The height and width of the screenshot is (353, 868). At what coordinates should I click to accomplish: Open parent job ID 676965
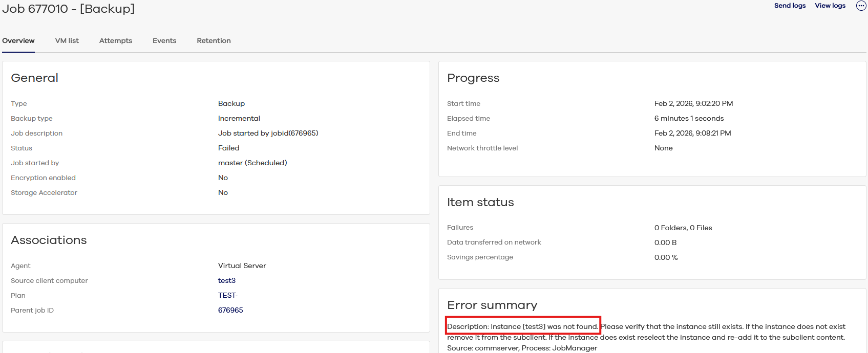point(230,310)
